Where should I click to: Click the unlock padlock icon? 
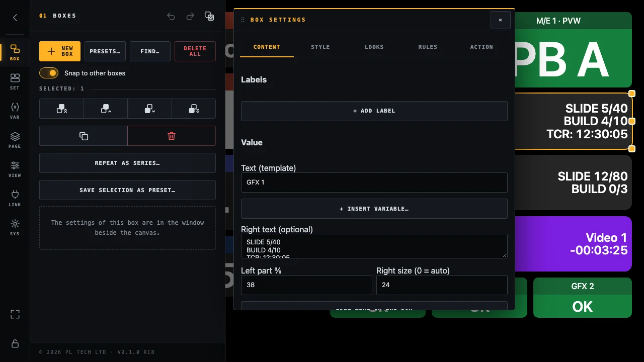tap(15, 343)
